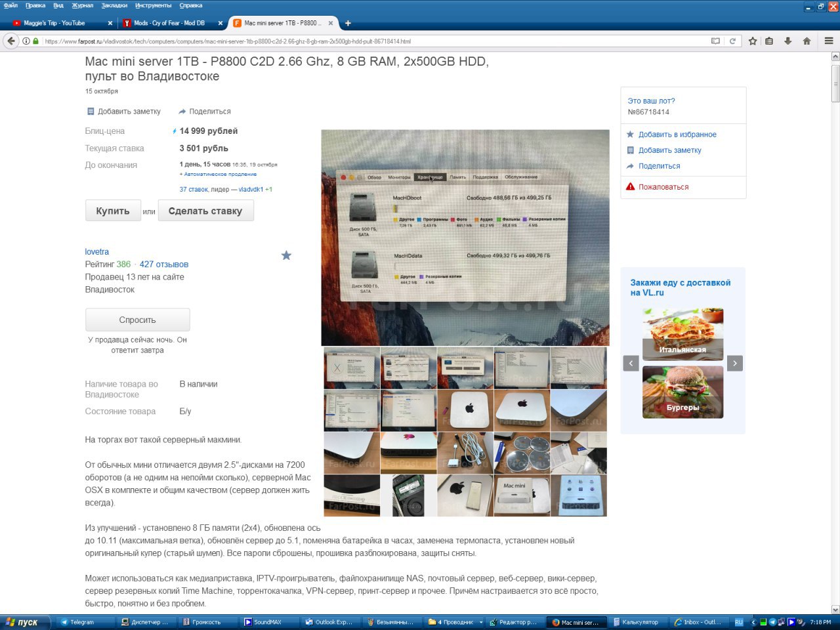
Task: Bookmark this page with star icon
Action: [x=753, y=41]
